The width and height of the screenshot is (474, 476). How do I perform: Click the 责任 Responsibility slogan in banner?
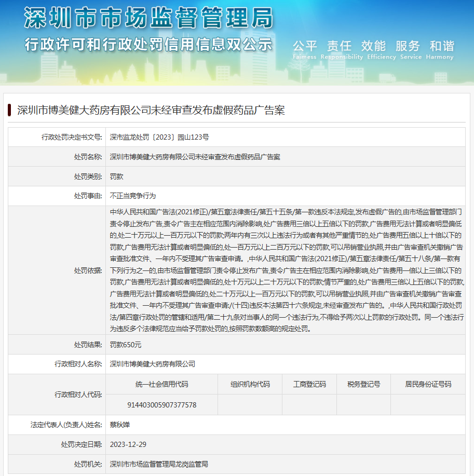click(x=339, y=49)
